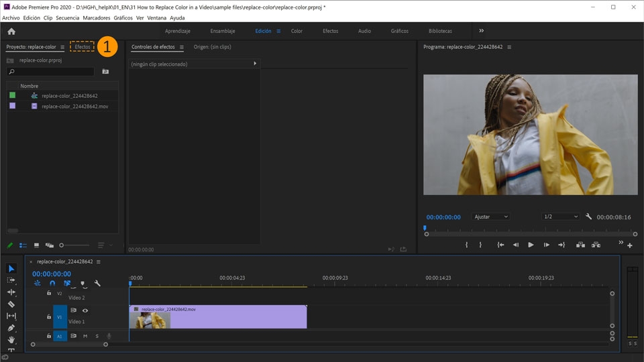
Task: Open the 1/2 playback resolution dropdown
Action: pos(560,217)
